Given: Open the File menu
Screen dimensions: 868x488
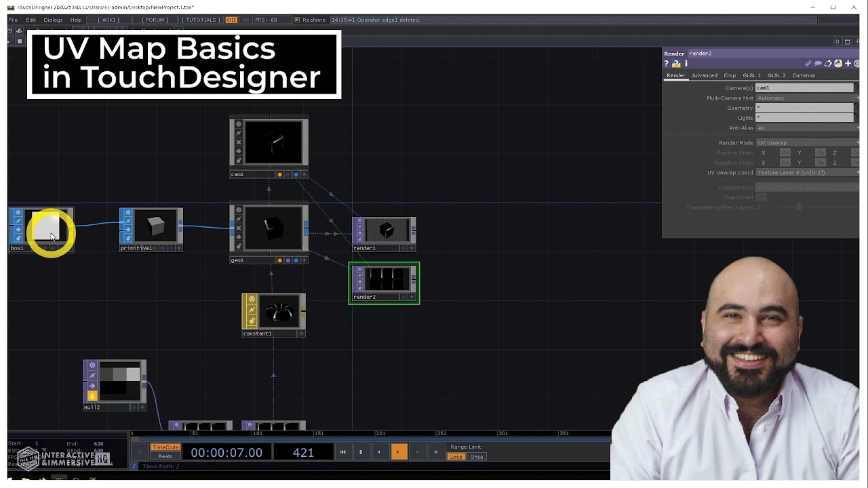Looking at the screenshot, I should point(14,20).
